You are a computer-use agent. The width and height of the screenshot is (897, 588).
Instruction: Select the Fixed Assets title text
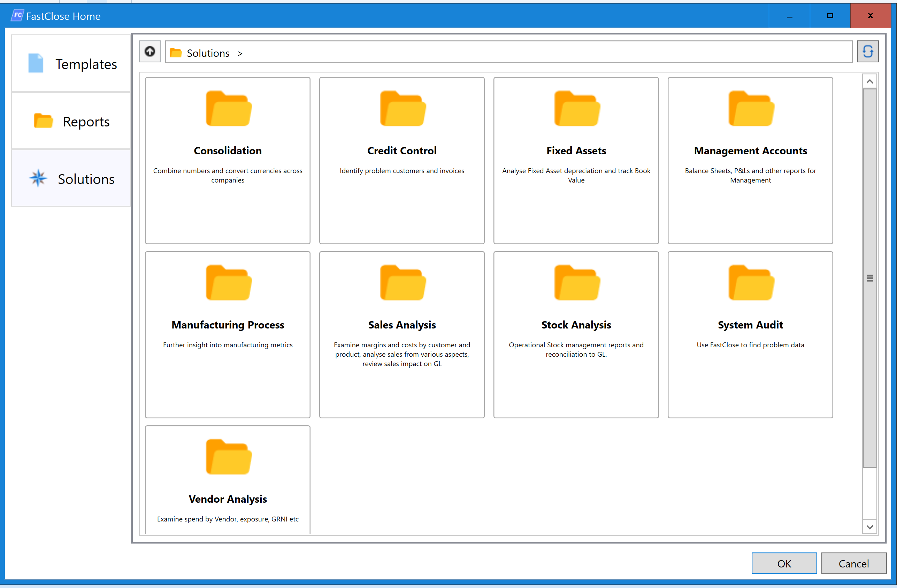[x=576, y=151]
